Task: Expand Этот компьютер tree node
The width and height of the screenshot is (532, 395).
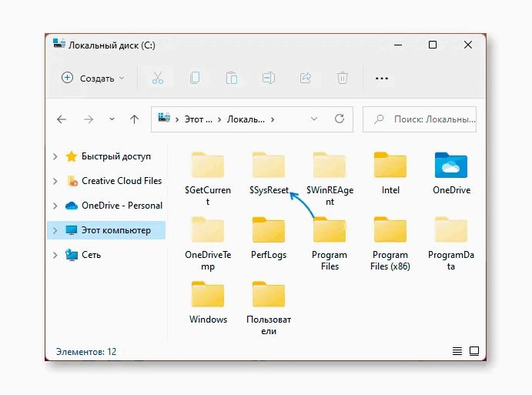Action: pos(55,230)
